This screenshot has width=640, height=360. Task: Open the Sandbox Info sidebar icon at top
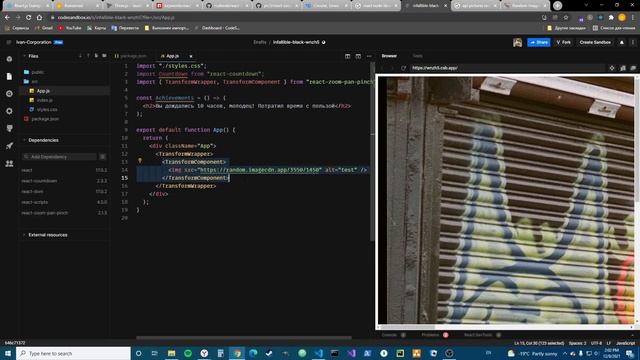[x=9, y=59]
